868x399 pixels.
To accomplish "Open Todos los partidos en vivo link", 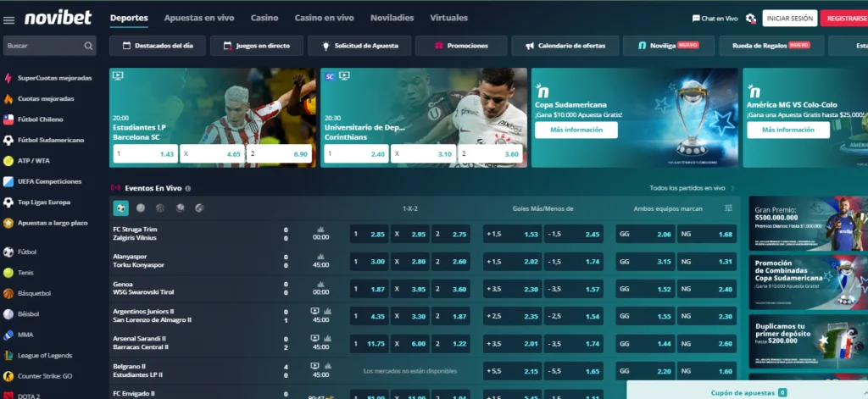I will 692,189.
